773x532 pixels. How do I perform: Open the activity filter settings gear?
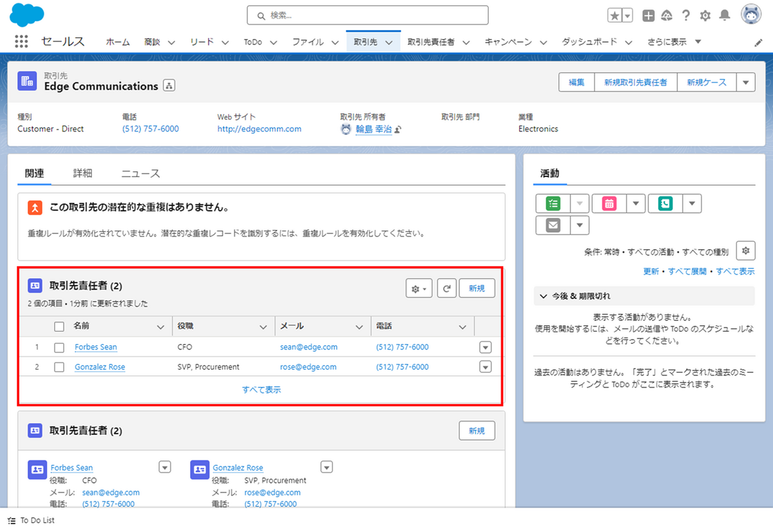coord(745,251)
